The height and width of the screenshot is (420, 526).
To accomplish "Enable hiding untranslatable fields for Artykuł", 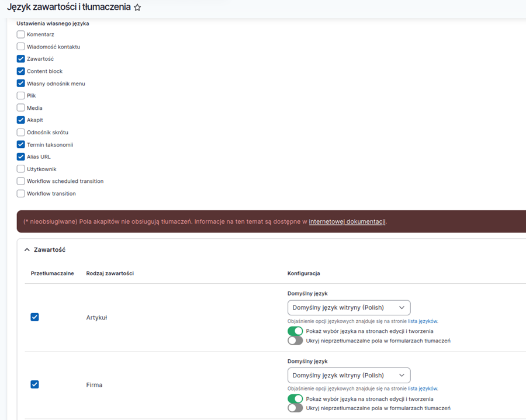I will (295, 341).
